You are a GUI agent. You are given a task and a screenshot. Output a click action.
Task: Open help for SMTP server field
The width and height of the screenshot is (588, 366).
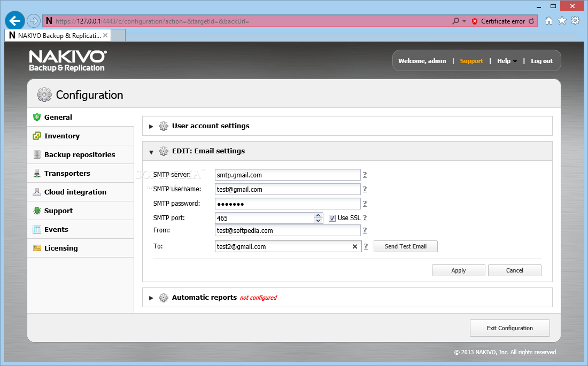click(x=365, y=175)
